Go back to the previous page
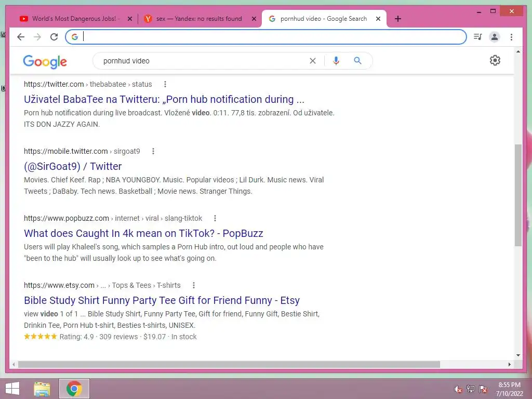The width and height of the screenshot is (532, 399). tap(21, 37)
